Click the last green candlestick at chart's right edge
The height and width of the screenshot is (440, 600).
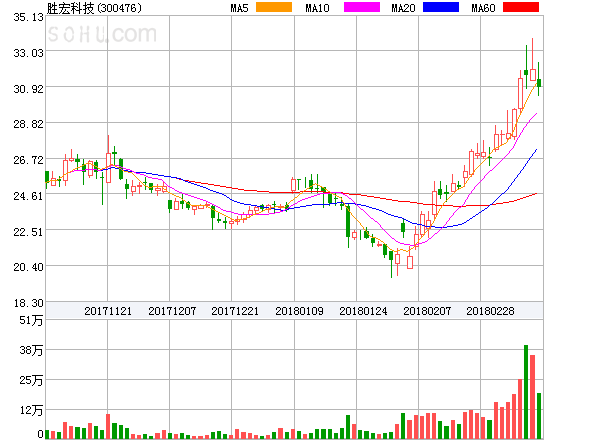(x=539, y=79)
